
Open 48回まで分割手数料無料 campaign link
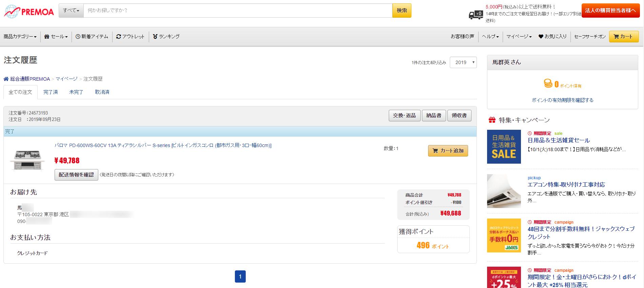[581, 233]
